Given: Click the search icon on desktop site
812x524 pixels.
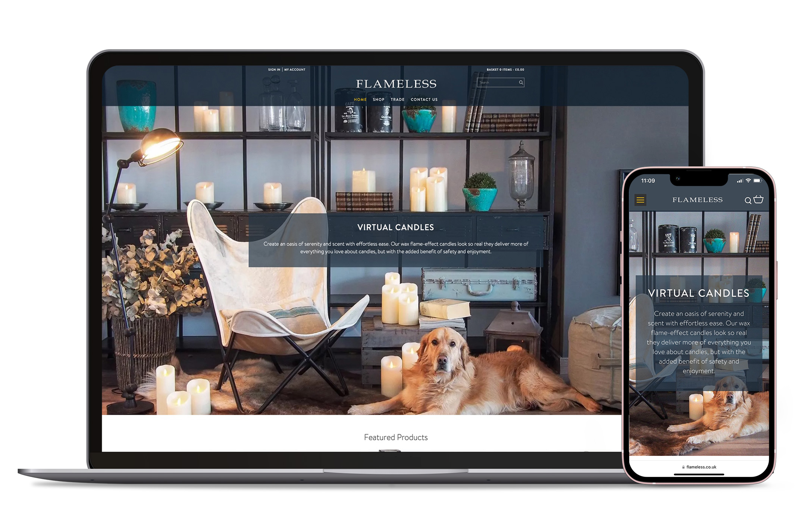Looking at the screenshot, I should point(520,82).
